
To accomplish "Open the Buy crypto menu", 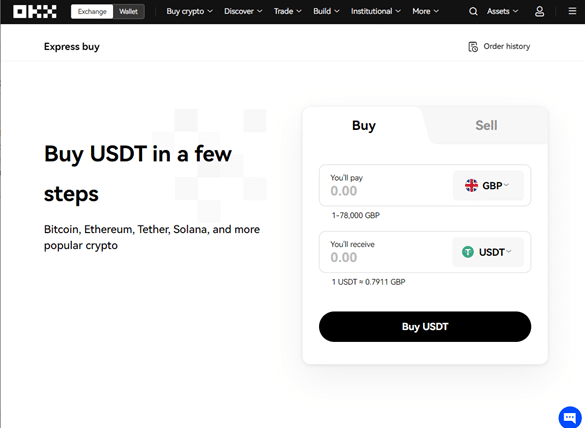I will pos(190,12).
